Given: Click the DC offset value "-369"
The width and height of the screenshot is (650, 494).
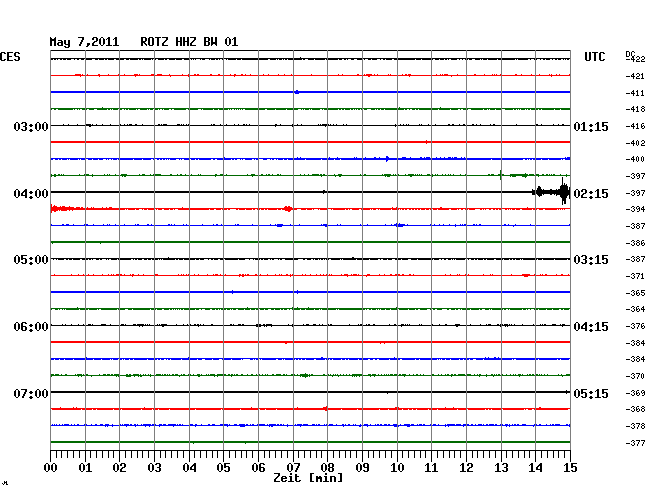Looking at the screenshot, I should (635, 393).
